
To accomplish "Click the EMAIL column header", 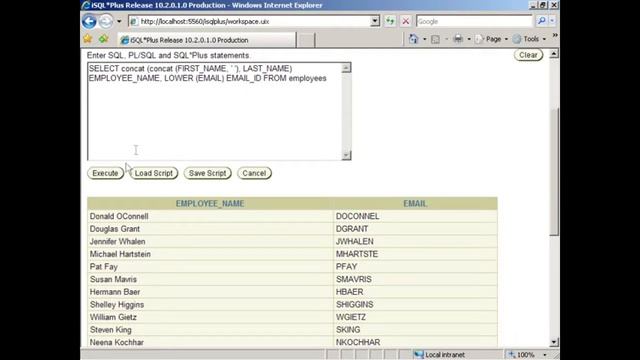I will (415, 203).
